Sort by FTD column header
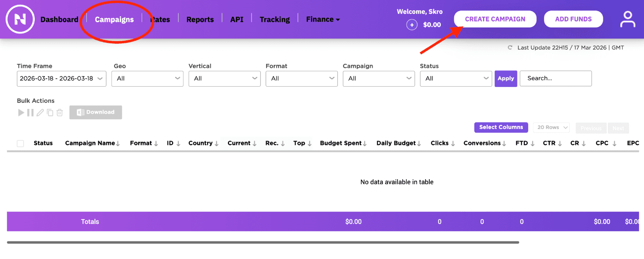Screen dimensions: 644x259 click(x=525, y=143)
